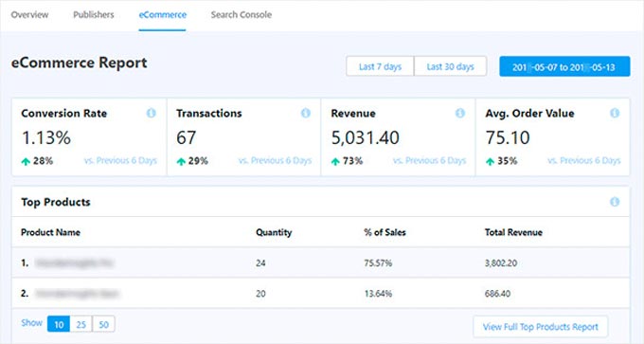
Task: Show 25 products per page
Action: 80,324
